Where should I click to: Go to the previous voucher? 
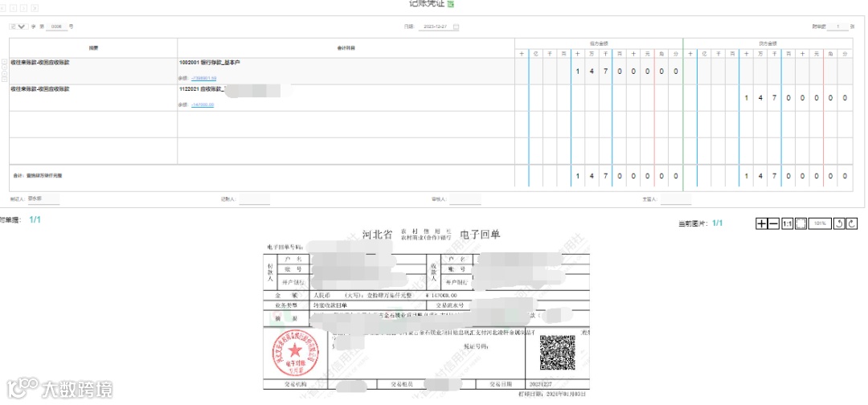14,8
